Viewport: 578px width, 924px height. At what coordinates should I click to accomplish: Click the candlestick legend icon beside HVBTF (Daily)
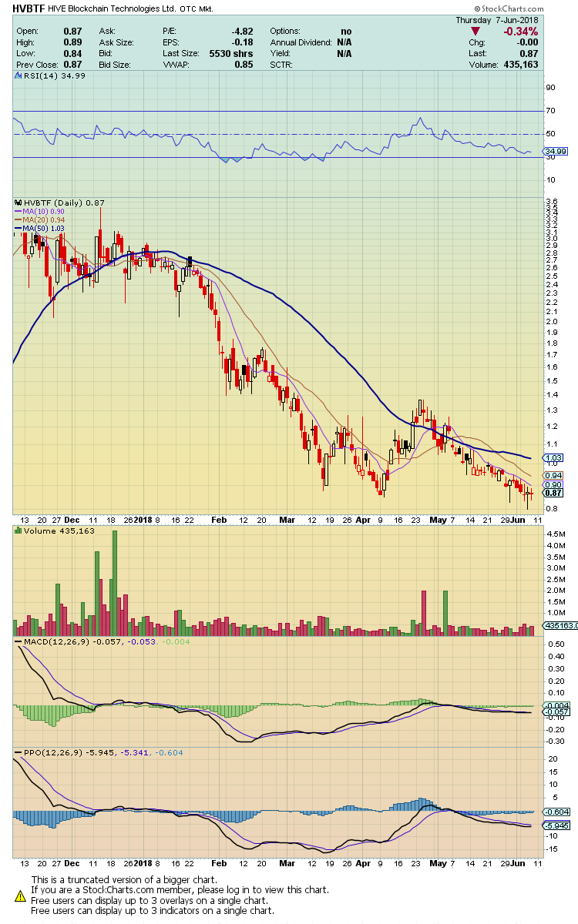(x=17, y=203)
